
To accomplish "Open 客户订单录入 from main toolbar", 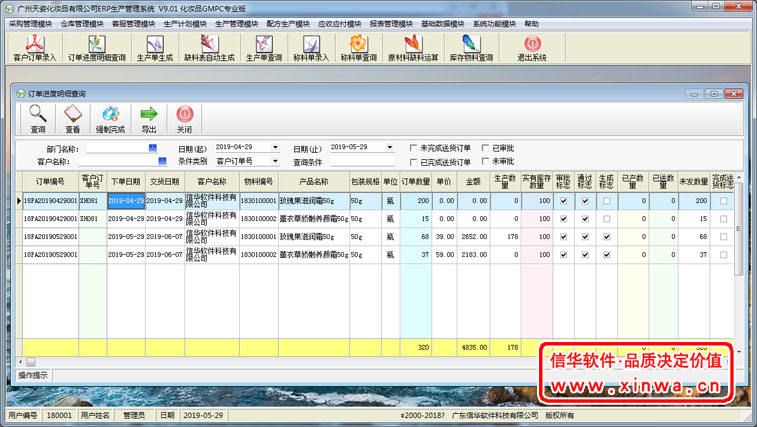I will click(x=35, y=48).
